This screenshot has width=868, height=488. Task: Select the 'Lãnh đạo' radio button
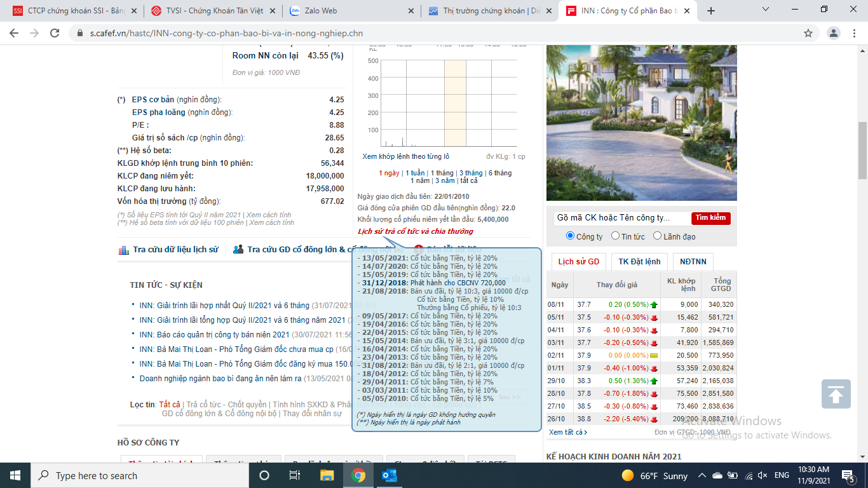tap(657, 236)
